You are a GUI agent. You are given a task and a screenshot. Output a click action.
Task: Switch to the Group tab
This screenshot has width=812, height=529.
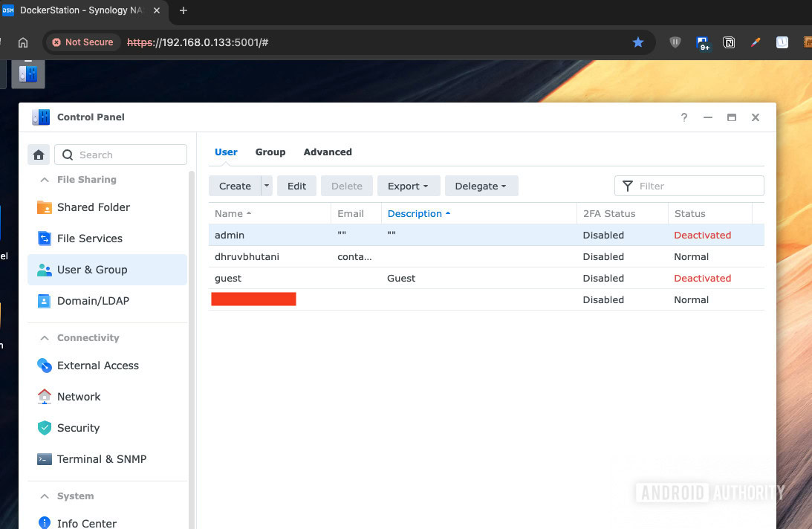pos(270,152)
